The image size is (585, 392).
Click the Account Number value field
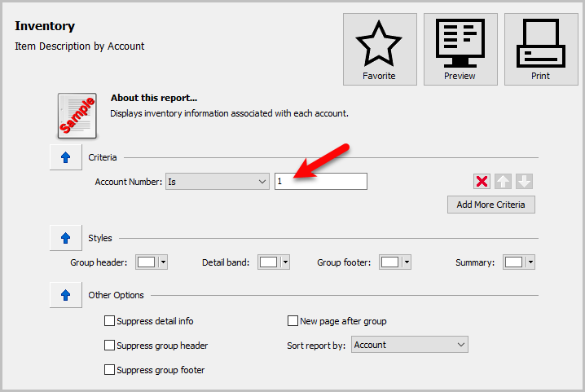point(321,182)
